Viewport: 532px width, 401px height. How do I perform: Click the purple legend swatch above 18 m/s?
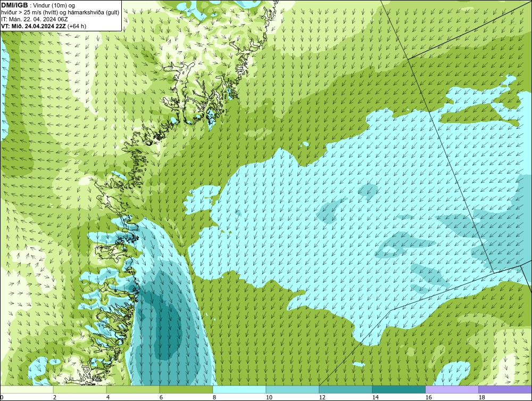click(x=505, y=389)
